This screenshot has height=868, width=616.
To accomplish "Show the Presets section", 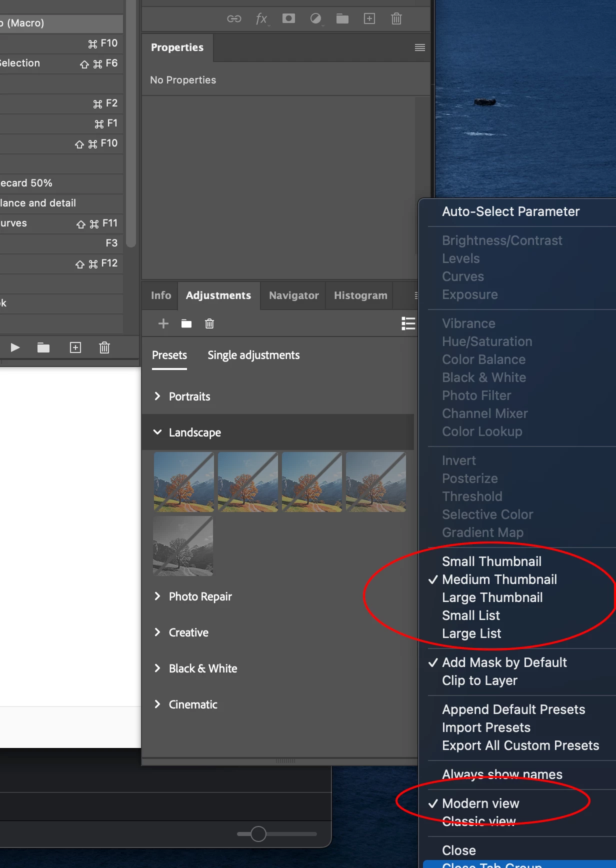I will pos(169,355).
